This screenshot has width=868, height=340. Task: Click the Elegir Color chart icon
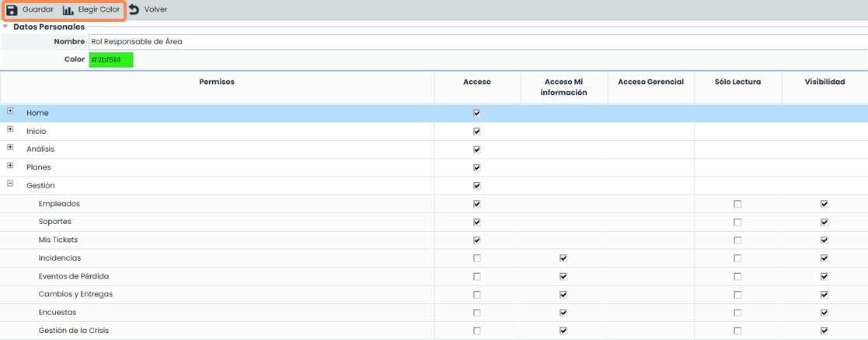click(x=68, y=10)
